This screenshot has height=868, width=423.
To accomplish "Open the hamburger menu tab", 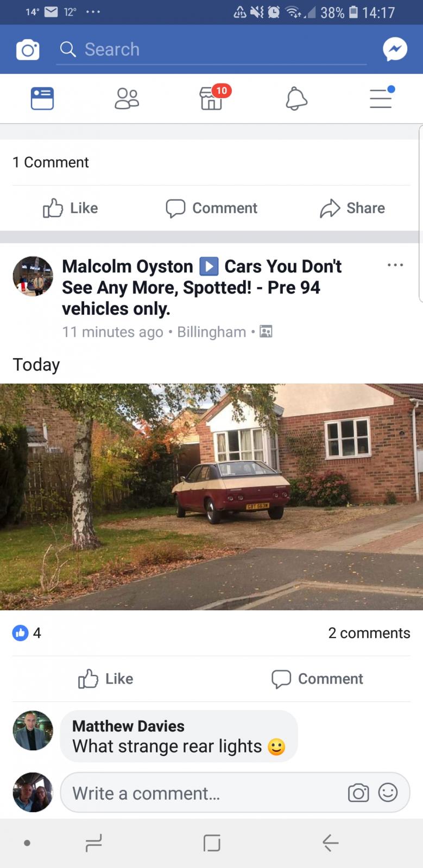I will [x=381, y=98].
